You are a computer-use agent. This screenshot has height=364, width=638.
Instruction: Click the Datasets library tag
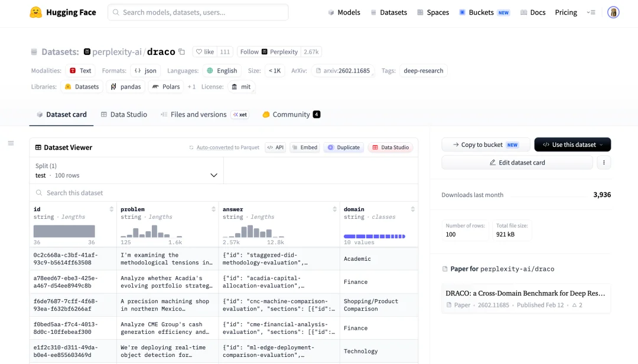click(x=82, y=87)
